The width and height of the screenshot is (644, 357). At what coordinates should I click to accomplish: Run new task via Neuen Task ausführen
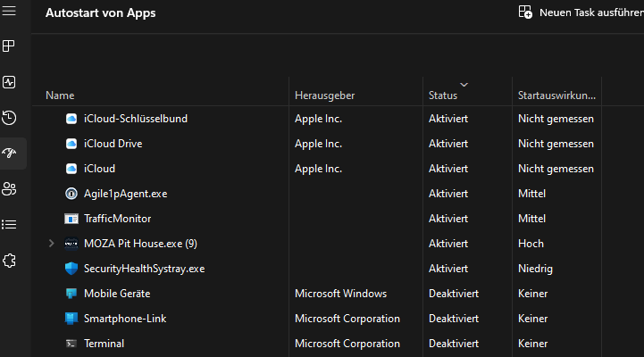[x=591, y=12]
